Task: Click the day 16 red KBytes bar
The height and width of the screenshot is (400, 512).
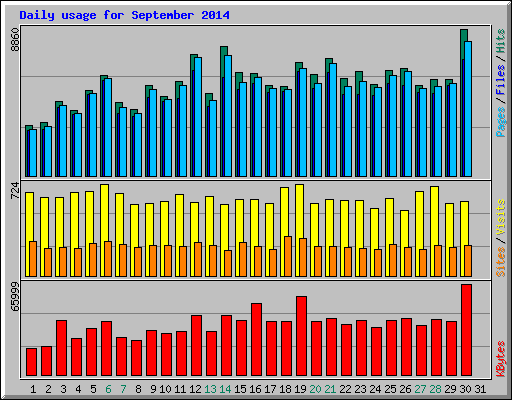Action: tap(256, 339)
